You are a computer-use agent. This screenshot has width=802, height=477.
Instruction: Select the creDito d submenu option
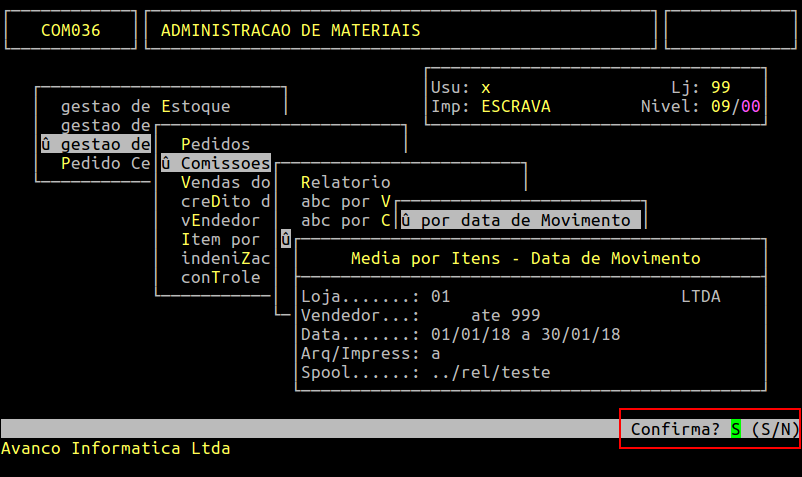pos(225,201)
